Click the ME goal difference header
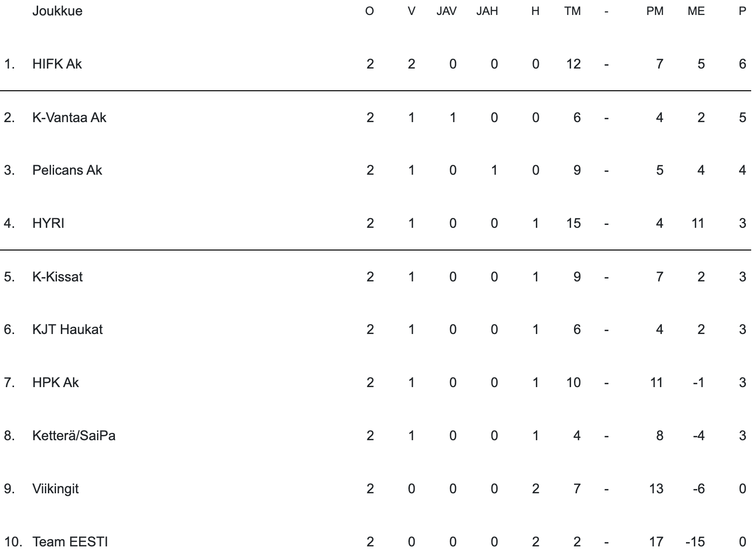Screen dimensions: 756x557 point(696,11)
